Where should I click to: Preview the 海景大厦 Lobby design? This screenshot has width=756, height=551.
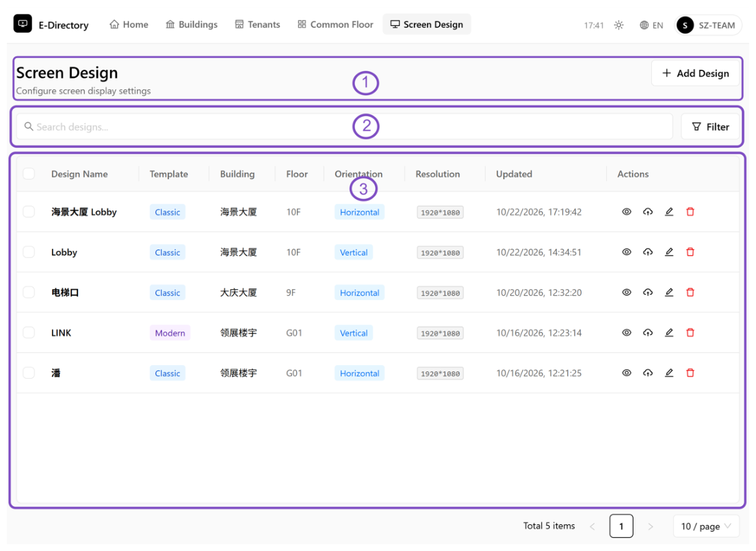click(626, 212)
